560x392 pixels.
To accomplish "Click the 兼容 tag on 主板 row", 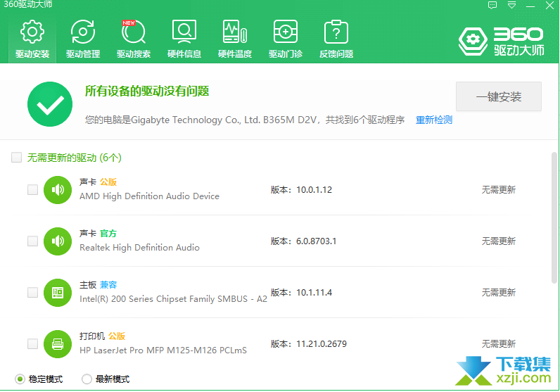I will pos(108,285).
